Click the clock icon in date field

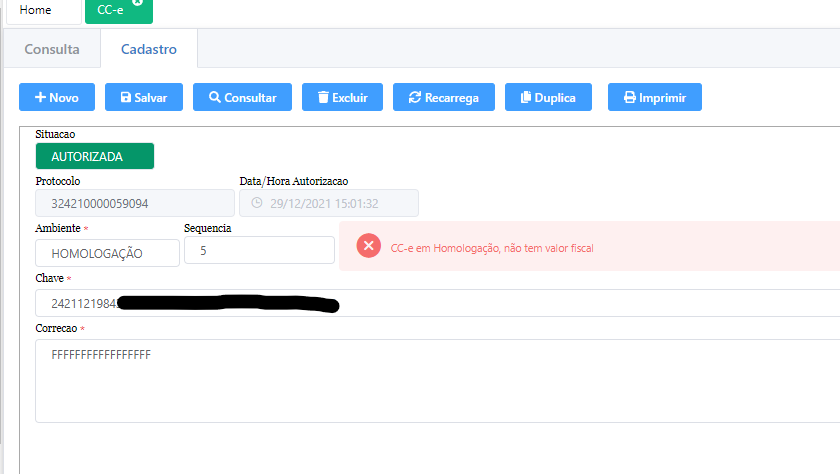[x=256, y=203]
